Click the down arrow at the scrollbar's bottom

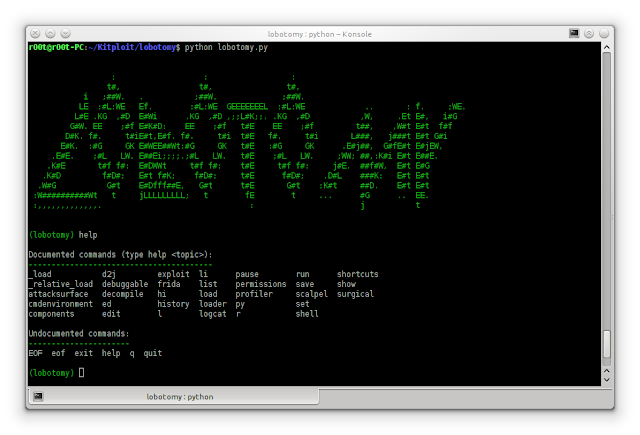coord(607,380)
